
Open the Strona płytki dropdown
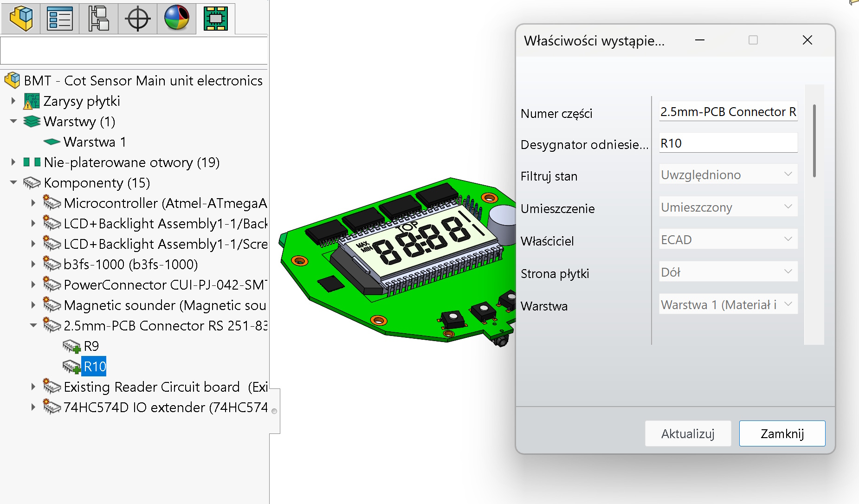[728, 272]
